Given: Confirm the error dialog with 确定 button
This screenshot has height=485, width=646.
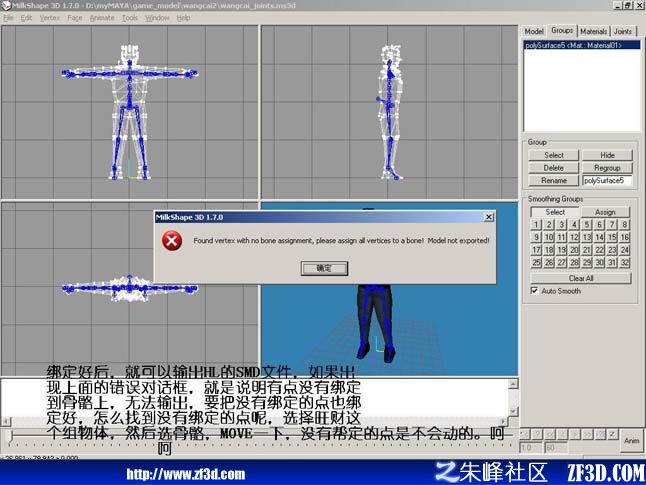Looking at the screenshot, I should [324, 268].
